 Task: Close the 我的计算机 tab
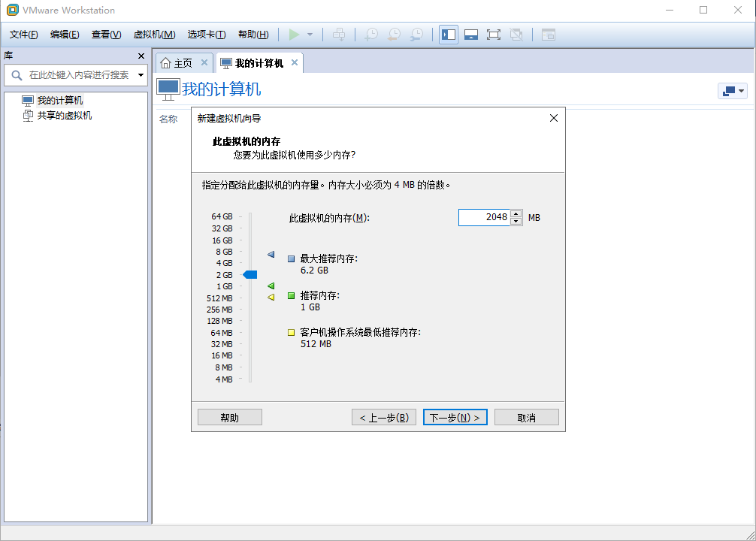tap(295, 62)
